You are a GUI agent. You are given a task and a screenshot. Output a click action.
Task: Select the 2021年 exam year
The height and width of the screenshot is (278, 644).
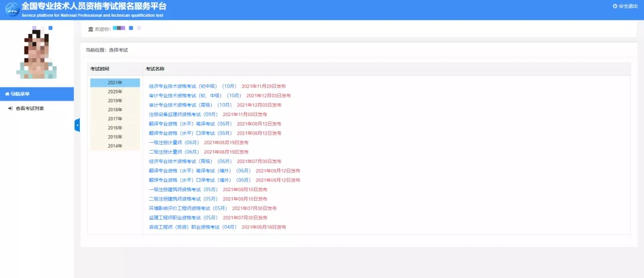click(x=115, y=83)
